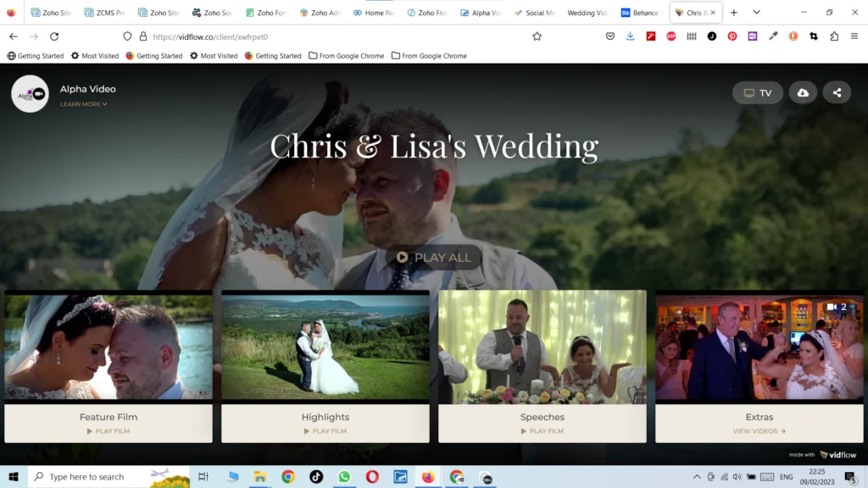868x488 pixels.
Task: Click the PLAY ALL button
Action: (x=433, y=258)
